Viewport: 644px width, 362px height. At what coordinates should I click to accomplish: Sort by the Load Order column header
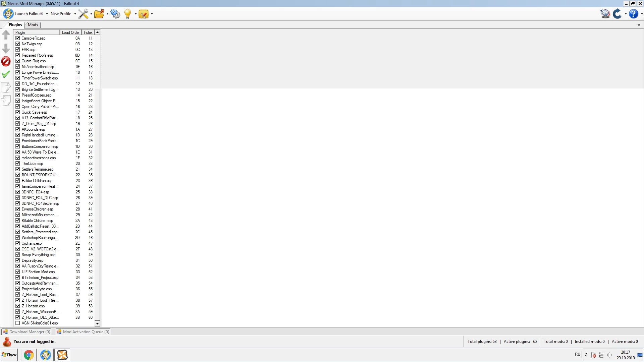71,33
